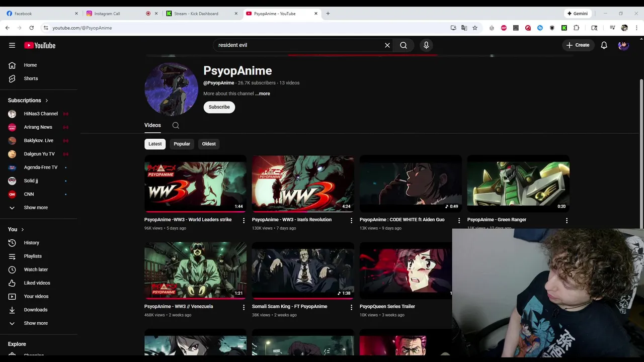This screenshot has height=362, width=644.
Task: Select the Latest filter chip
Action: (155, 144)
